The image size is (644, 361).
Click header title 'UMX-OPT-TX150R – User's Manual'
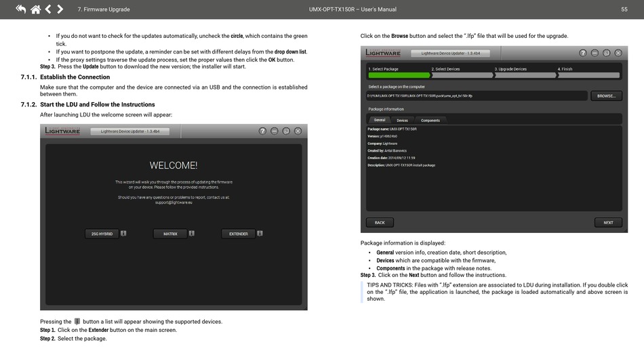coord(353,9)
